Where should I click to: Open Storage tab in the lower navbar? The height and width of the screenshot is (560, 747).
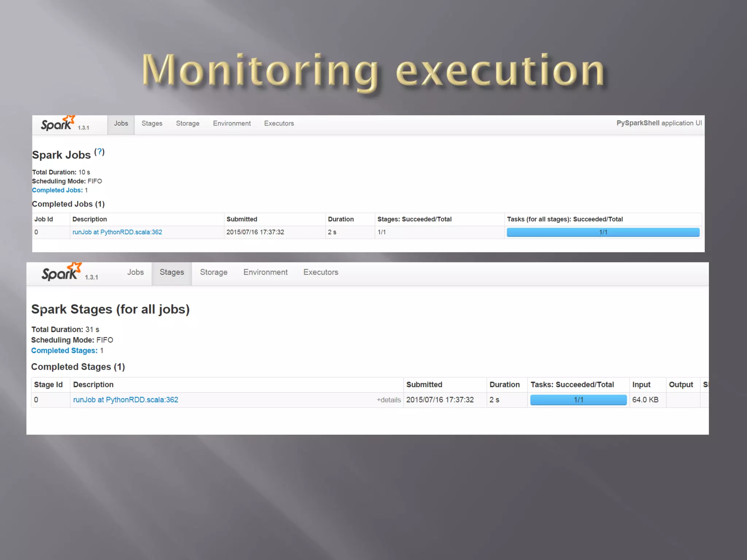[x=213, y=272]
